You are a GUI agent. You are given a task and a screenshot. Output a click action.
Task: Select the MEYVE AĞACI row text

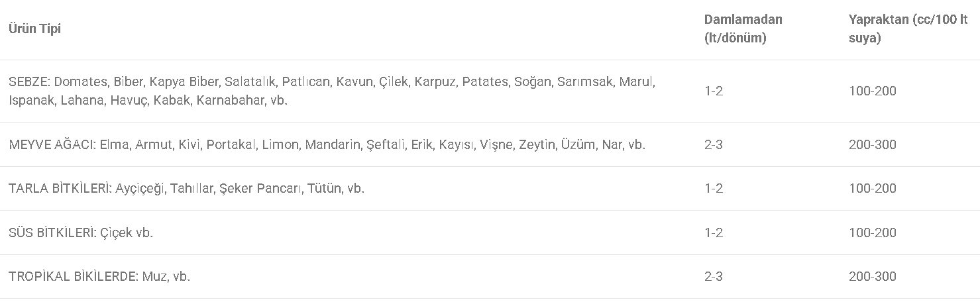[x=327, y=144]
